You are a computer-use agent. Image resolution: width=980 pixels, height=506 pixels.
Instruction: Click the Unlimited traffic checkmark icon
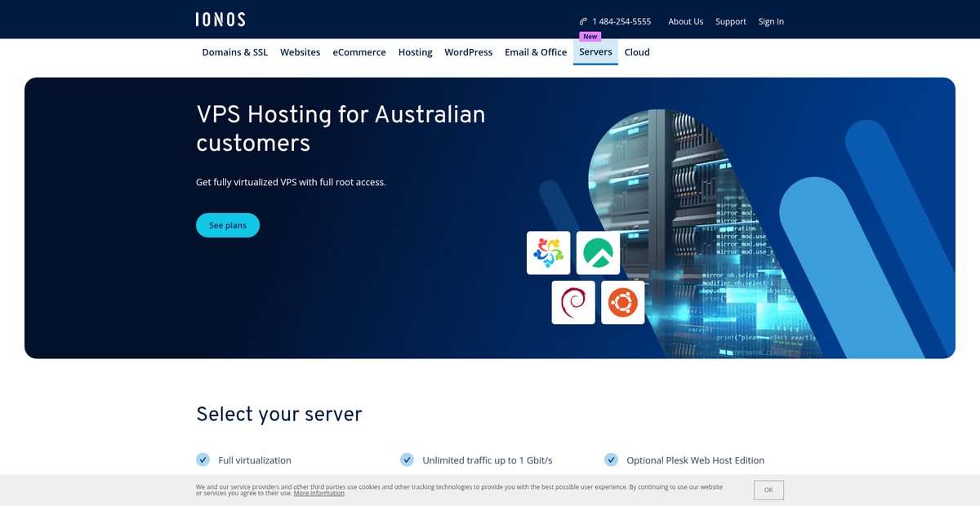click(407, 459)
